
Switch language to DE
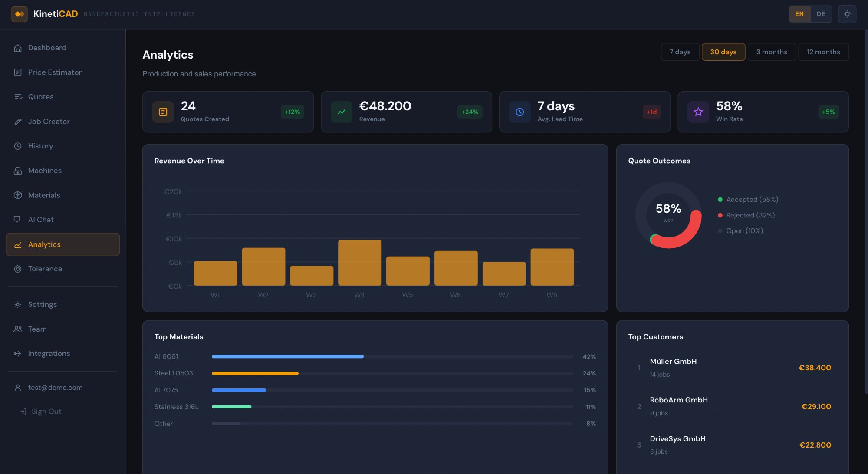click(821, 14)
